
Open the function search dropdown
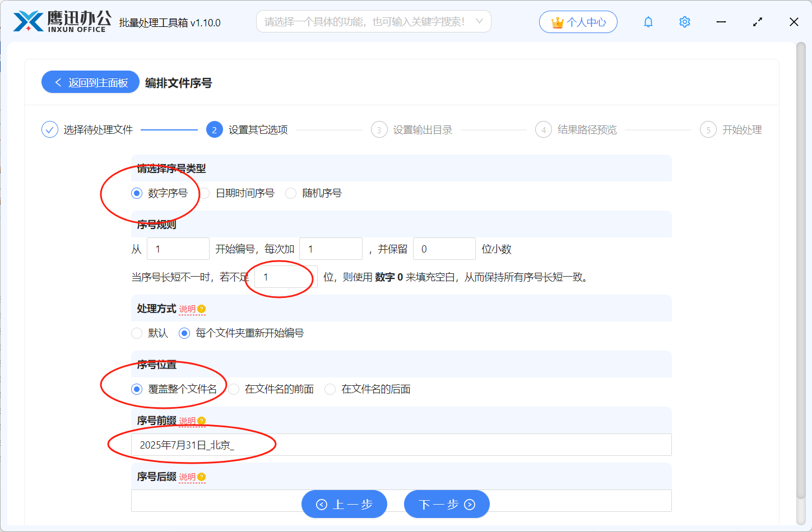tap(374, 21)
